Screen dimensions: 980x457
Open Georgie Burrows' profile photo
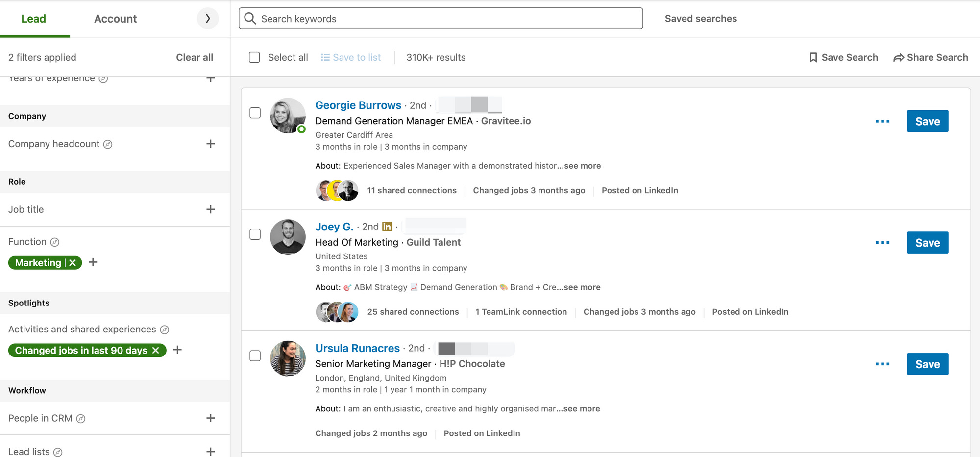coord(288,115)
